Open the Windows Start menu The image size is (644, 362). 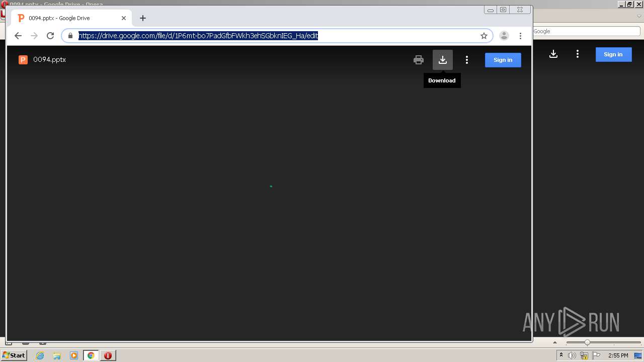pyautogui.click(x=14, y=355)
